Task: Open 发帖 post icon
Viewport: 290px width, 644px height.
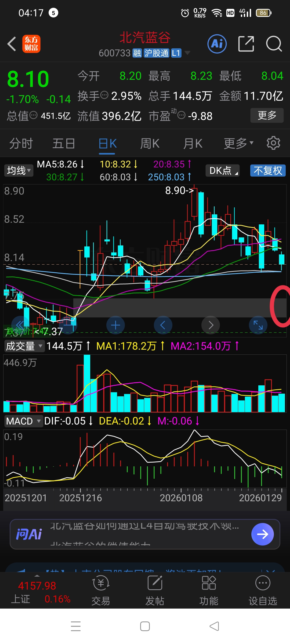Action: pyautogui.click(x=155, y=583)
